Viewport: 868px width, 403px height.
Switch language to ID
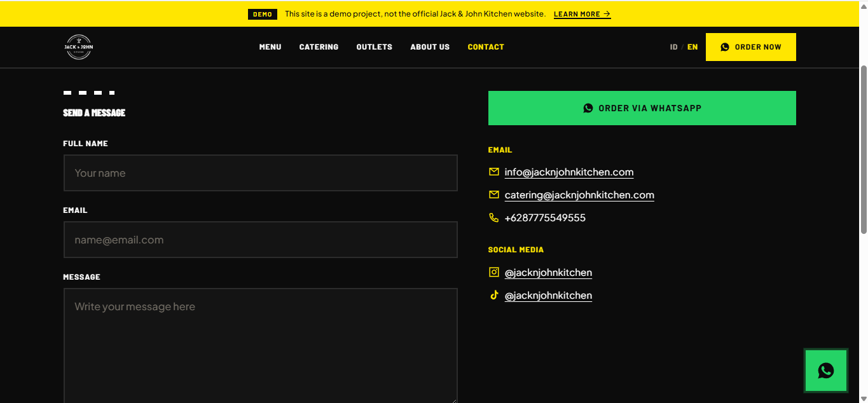click(x=673, y=47)
